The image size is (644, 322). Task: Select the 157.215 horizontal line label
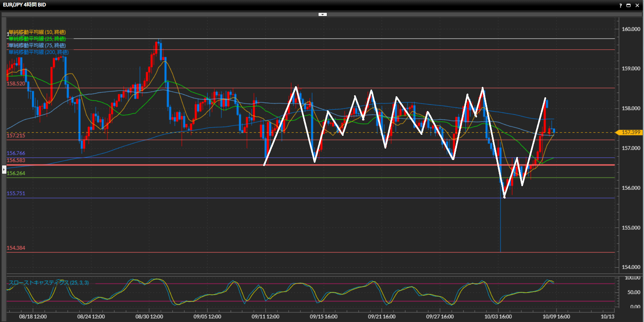click(x=16, y=136)
